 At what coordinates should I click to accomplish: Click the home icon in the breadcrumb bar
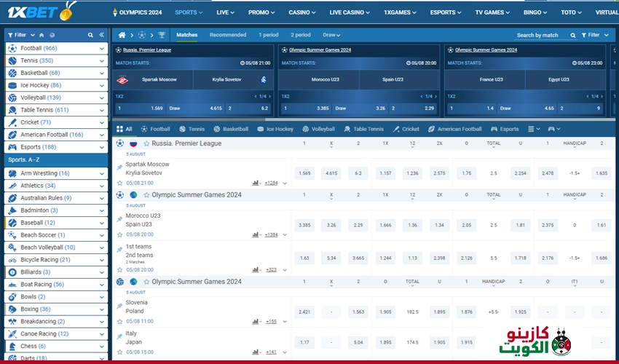[x=122, y=35]
